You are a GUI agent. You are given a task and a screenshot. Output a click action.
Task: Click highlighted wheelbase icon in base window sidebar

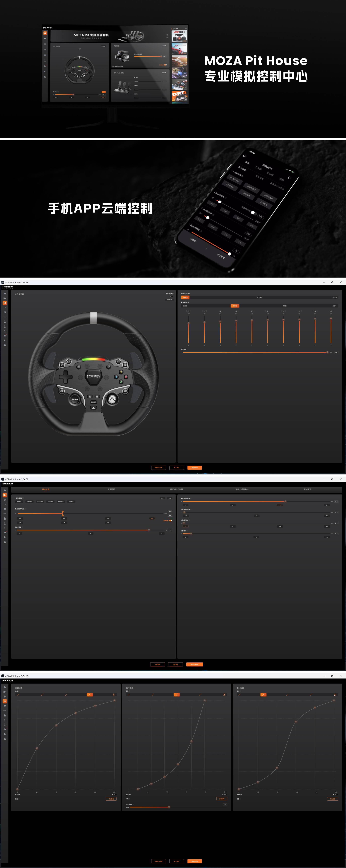5,495
